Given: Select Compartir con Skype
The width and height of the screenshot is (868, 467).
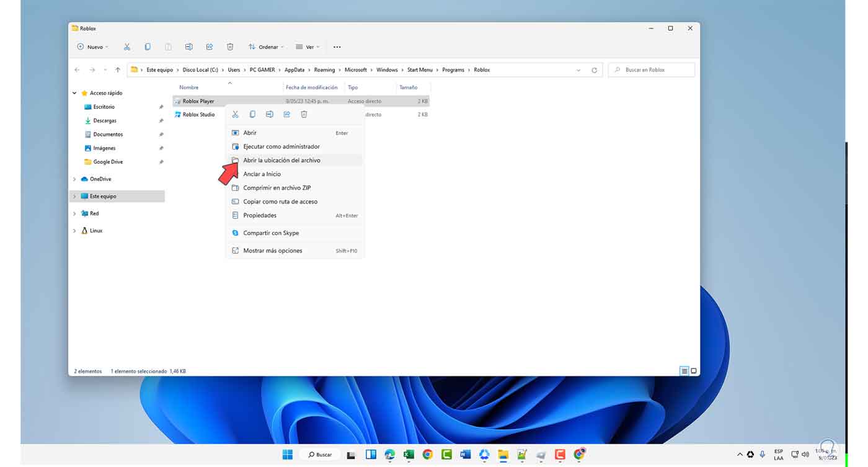Looking at the screenshot, I should 295,233.
